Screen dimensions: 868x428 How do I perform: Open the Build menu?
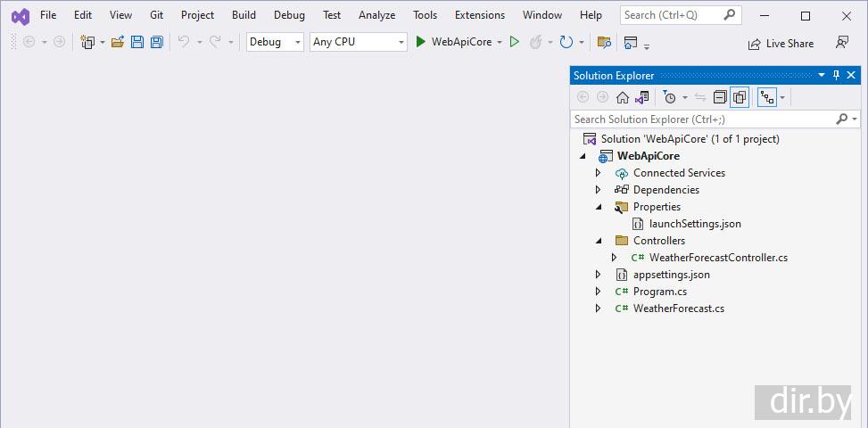coord(244,15)
